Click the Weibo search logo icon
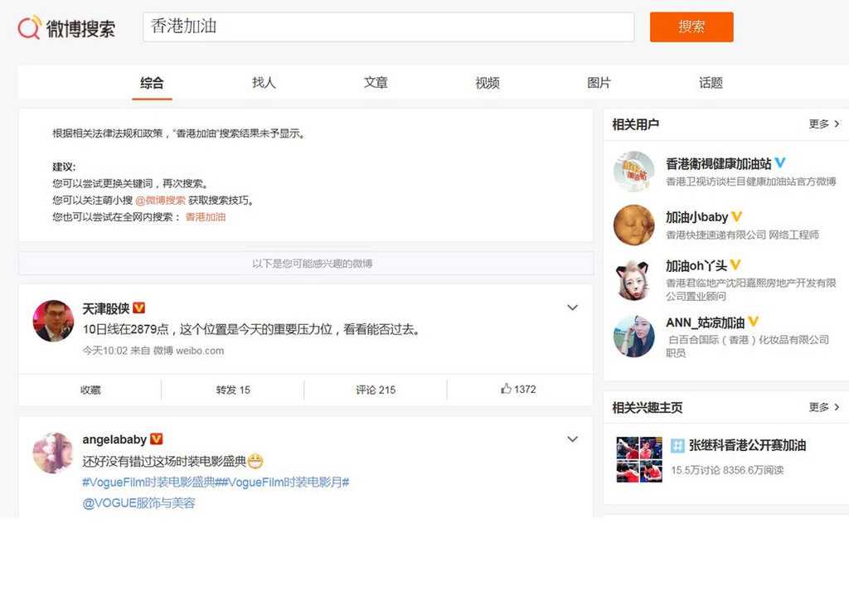This screenshot has width=849, height=616. (x=29, y=27)
